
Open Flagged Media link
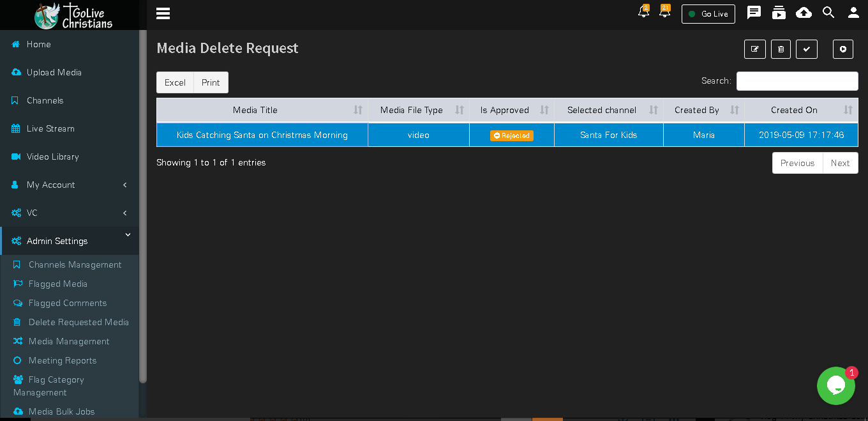tap(57, 284)
